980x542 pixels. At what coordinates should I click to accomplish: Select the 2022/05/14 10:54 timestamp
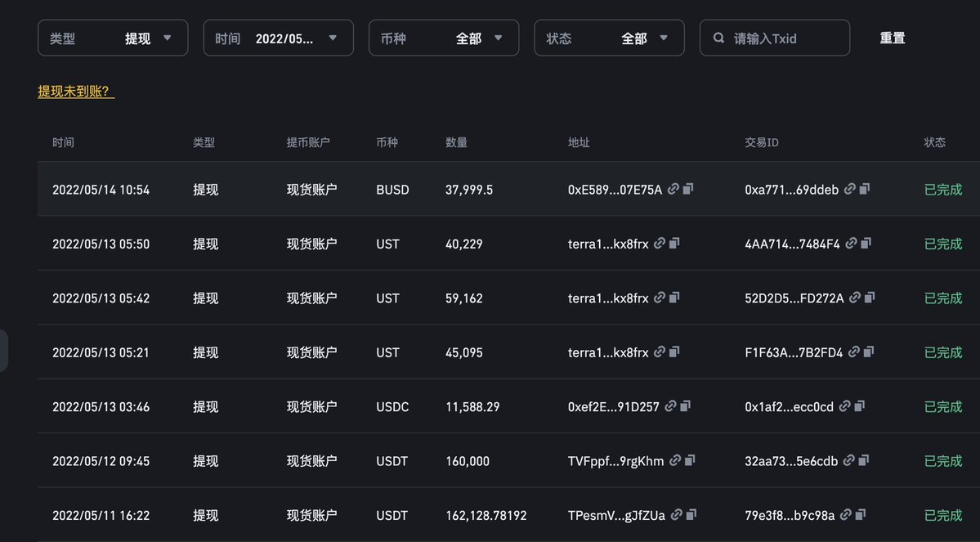click(x=101, y=190)
